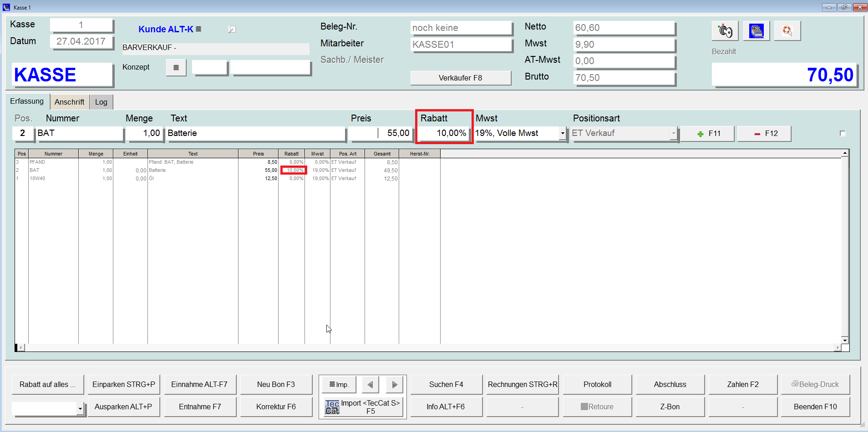Image resolution: width=868 pixels, height=432 pixels.
Task: Click the Text field containing Batterie
Action: point(256,133)
